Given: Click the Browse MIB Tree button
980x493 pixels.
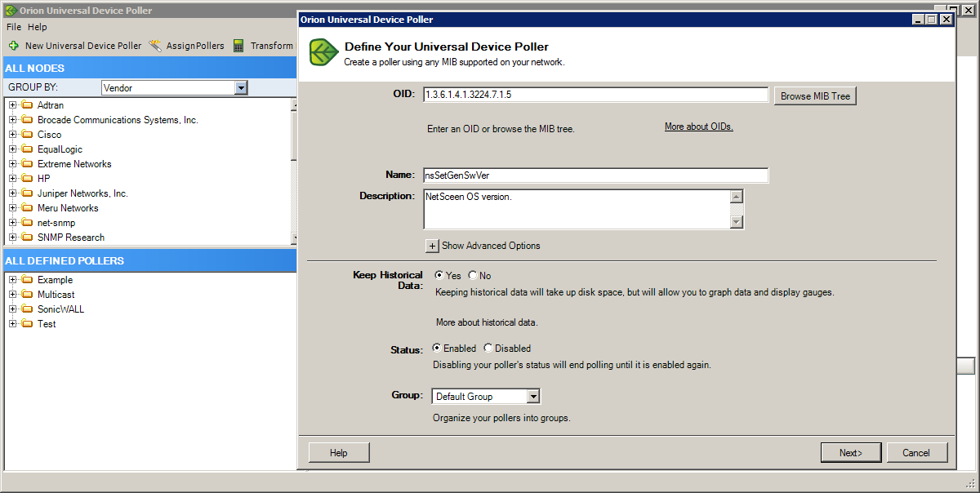Looking at the screenshot, I should tap(815, 96).
